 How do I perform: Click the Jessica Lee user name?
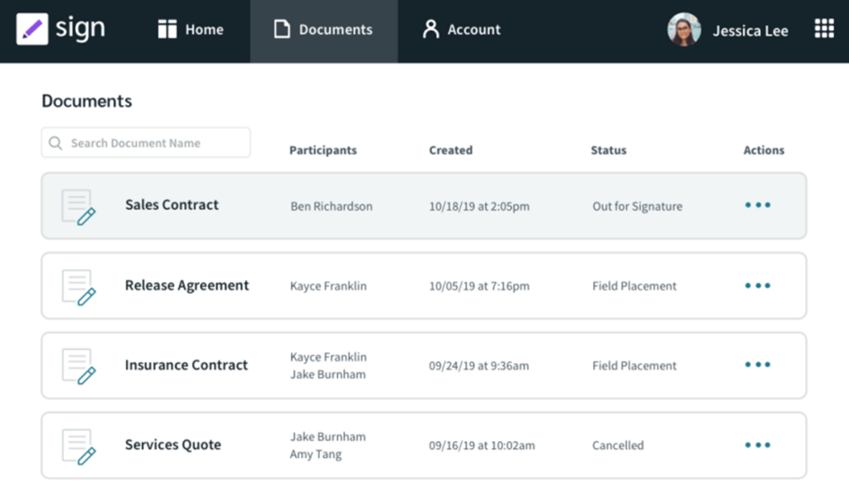pyautogui.click(x=750, y=31)
